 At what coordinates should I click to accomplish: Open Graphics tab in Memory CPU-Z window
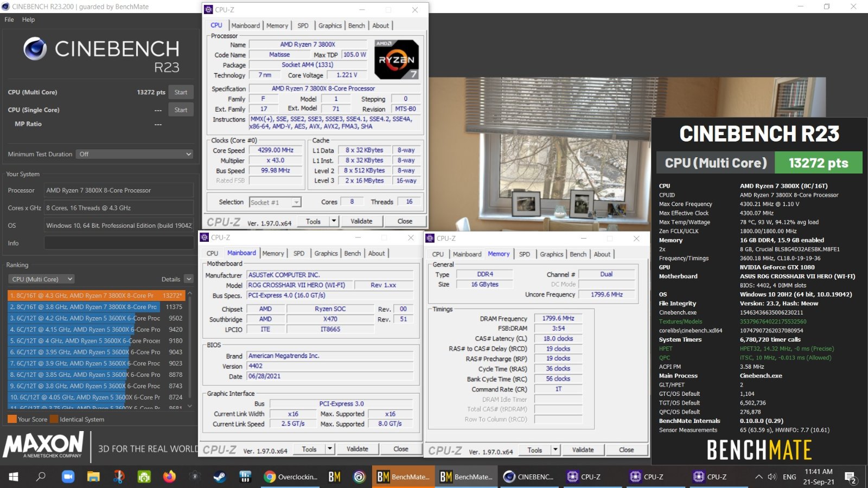click(x=552, y=254)
